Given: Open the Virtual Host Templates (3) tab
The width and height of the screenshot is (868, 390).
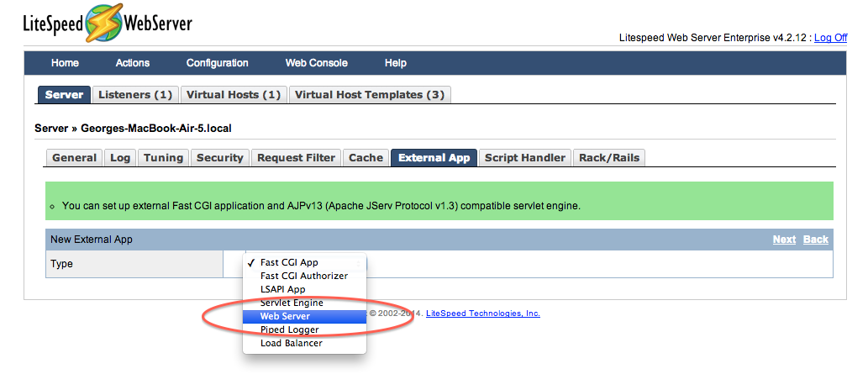Looking at the screenshot, I should point(370,95).
